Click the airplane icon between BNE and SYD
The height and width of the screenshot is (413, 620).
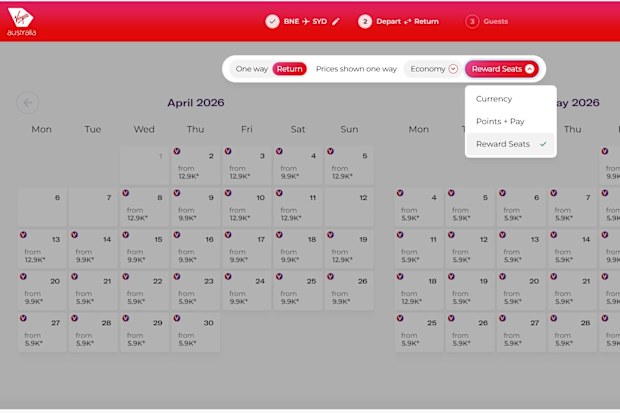coord(306,21)
